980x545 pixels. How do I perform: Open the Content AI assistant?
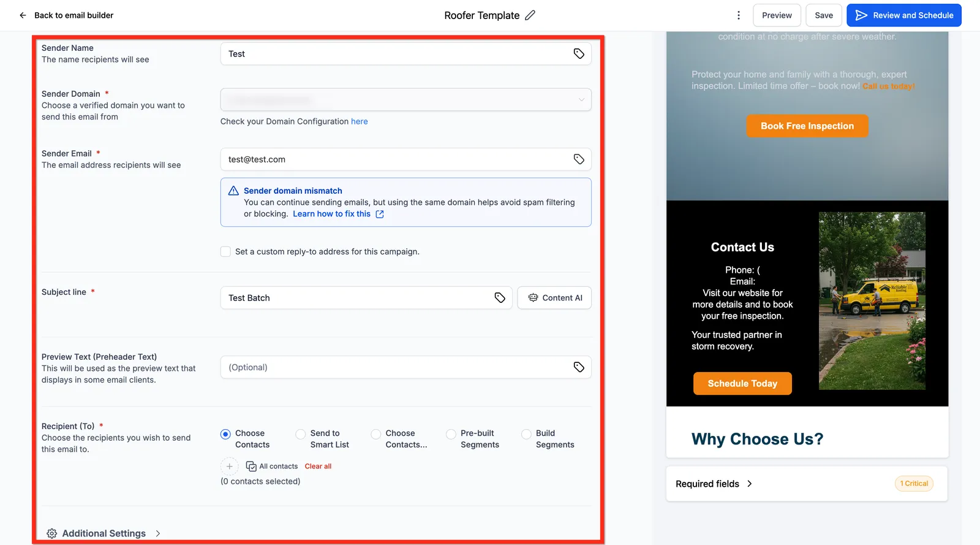pos(554,298)
